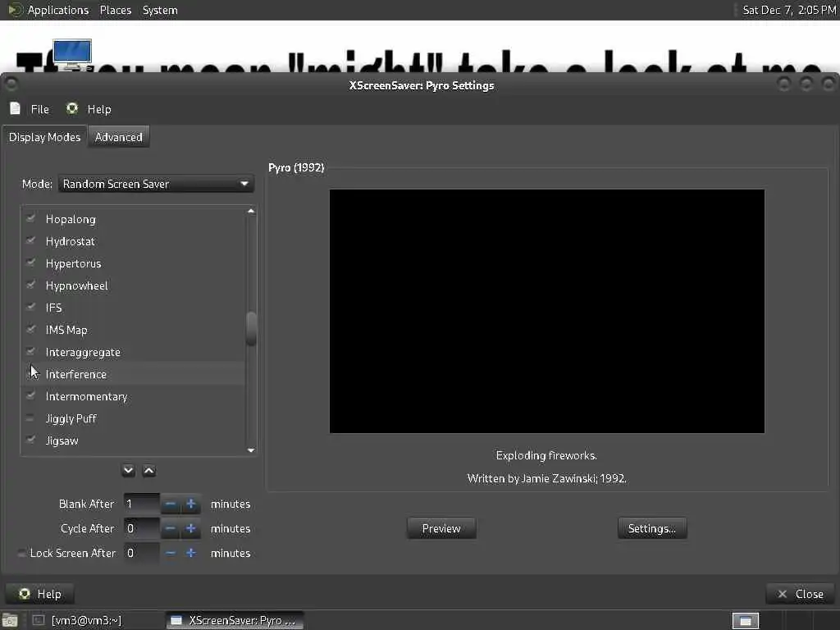Click the computer desktop icon behind the window
Screen dimensions: 840x630
click(x=72, y=54)
